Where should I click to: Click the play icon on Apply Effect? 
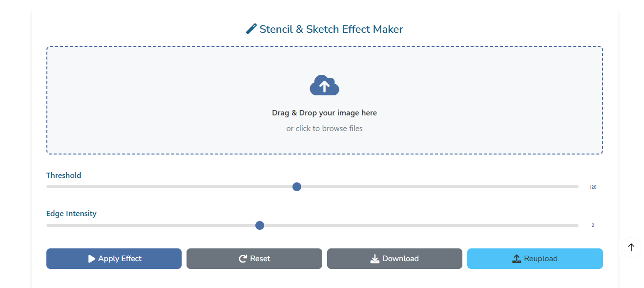tap(92, 259)
